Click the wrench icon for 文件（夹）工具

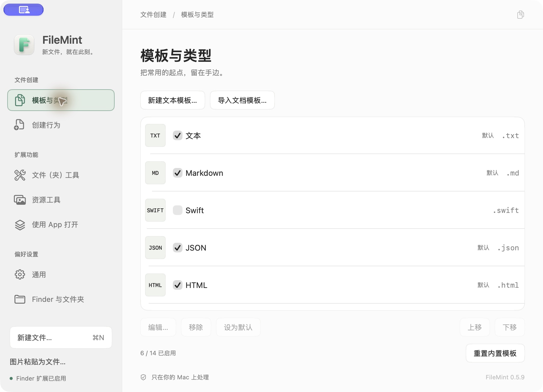click(x=20, y=175)
